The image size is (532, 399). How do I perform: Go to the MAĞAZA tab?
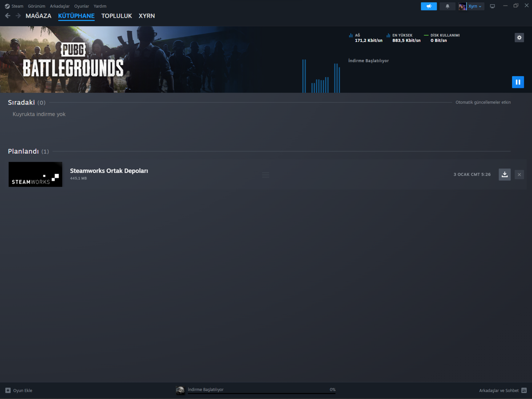coord(38,16)
